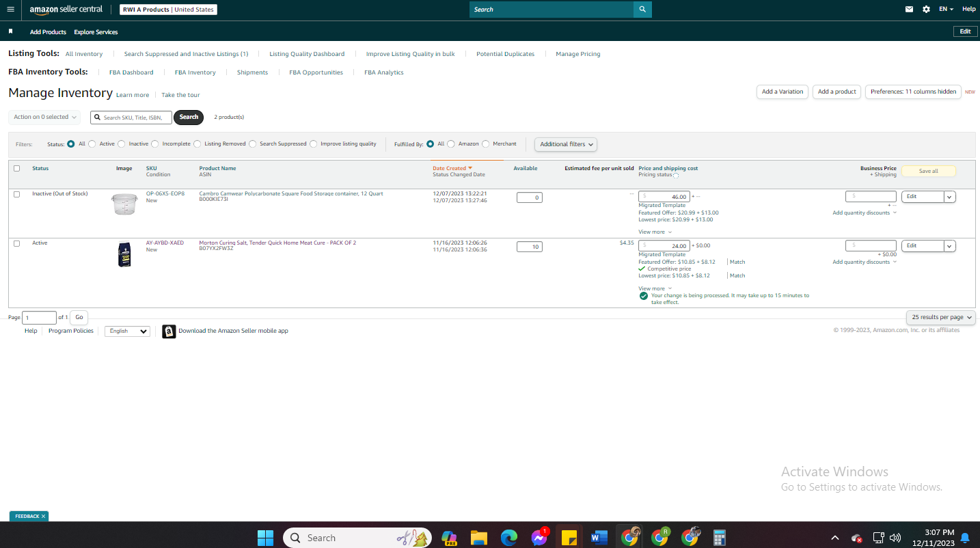Expand View more in the Cambro row
The width and height of the screenshot is (980, 548).
pos(655,232)
